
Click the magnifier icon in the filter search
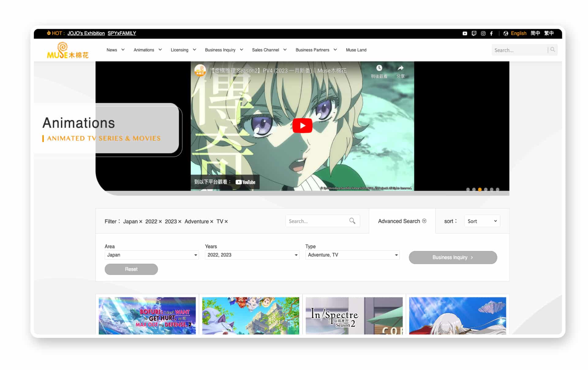click(352, 221)
